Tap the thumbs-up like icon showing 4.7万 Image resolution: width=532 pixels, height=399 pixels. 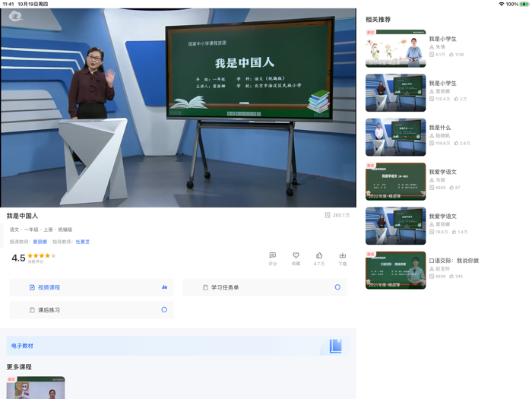pyautogui.click(x=319, y=255)
